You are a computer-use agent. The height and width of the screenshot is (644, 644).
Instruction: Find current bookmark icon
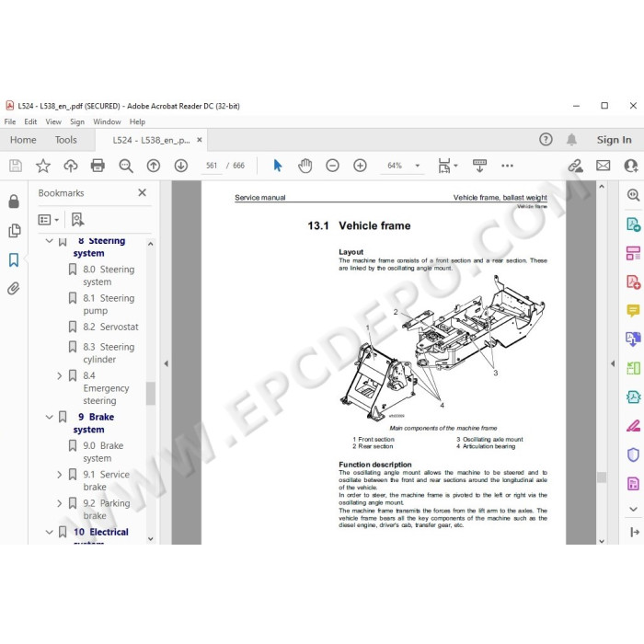(77, 219)
